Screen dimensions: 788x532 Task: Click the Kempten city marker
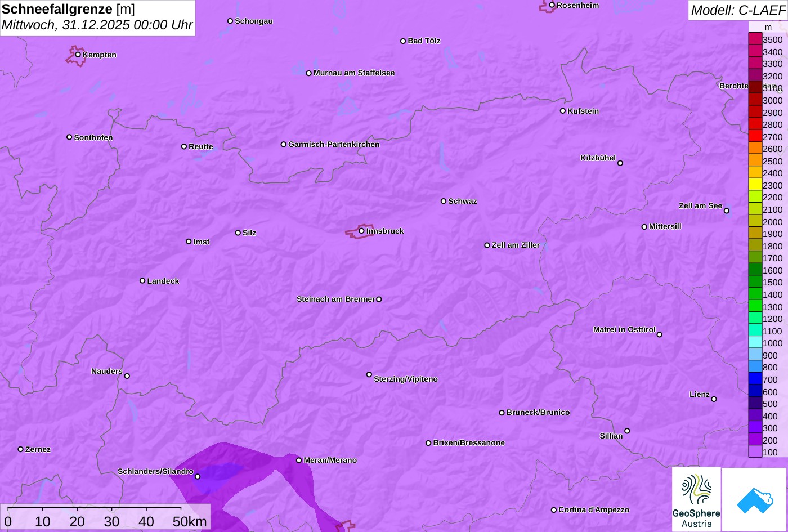point(78,55)
